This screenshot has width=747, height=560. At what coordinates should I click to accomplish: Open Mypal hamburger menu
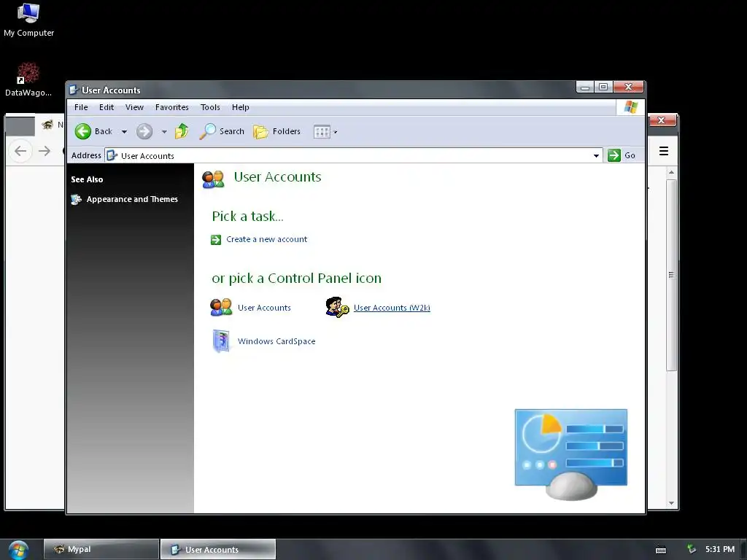click(x=664, y=151)
